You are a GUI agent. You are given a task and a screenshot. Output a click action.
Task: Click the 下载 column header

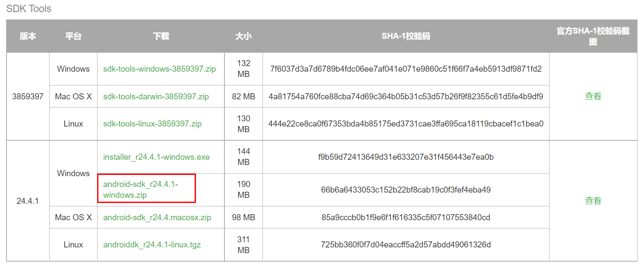(x=161, y=36)
